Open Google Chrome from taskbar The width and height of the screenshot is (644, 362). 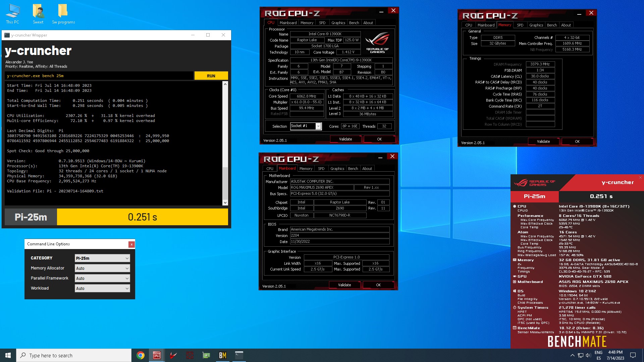(141, 355)
